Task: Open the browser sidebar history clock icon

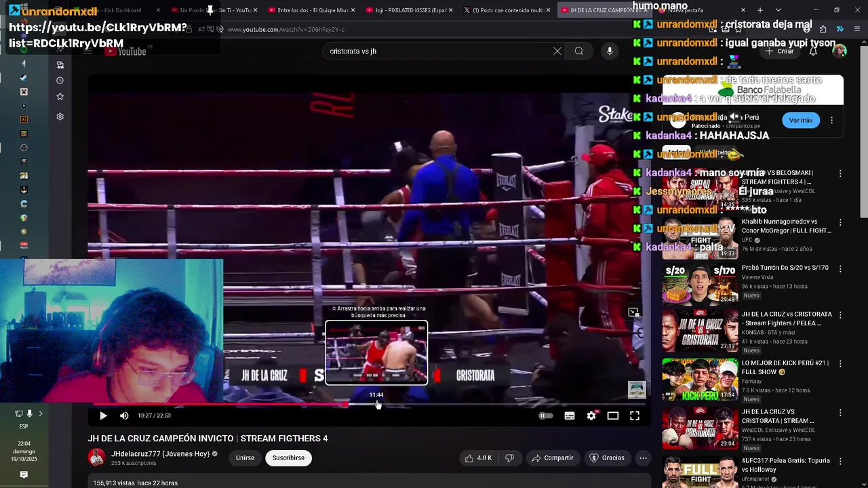Action: click(x=60, y=80)
